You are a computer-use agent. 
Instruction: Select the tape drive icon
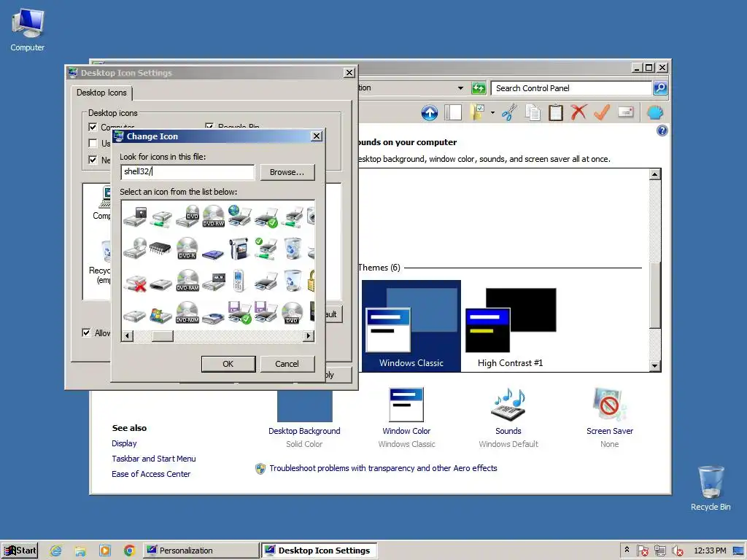(x=213, y=282)
